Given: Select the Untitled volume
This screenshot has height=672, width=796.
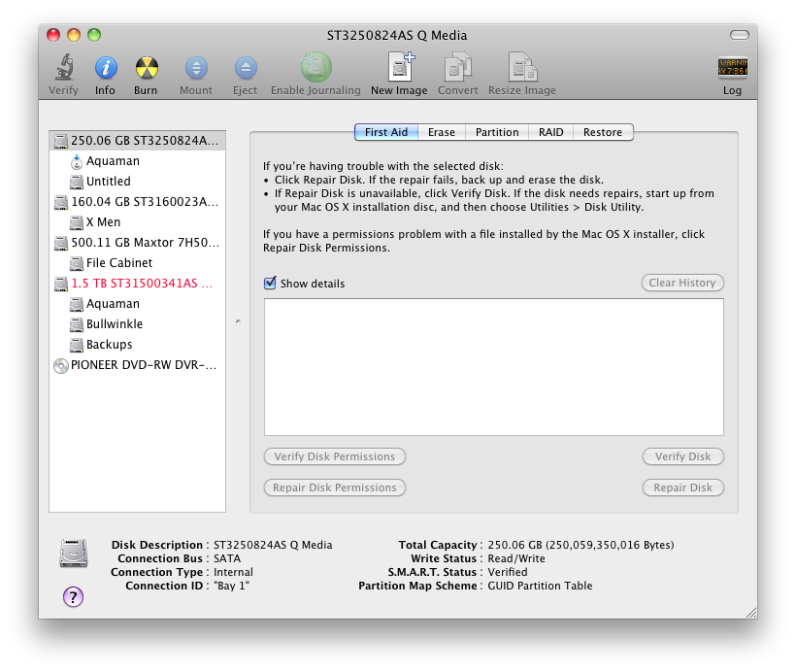Looking at the screenshot, I should [138, 182].
